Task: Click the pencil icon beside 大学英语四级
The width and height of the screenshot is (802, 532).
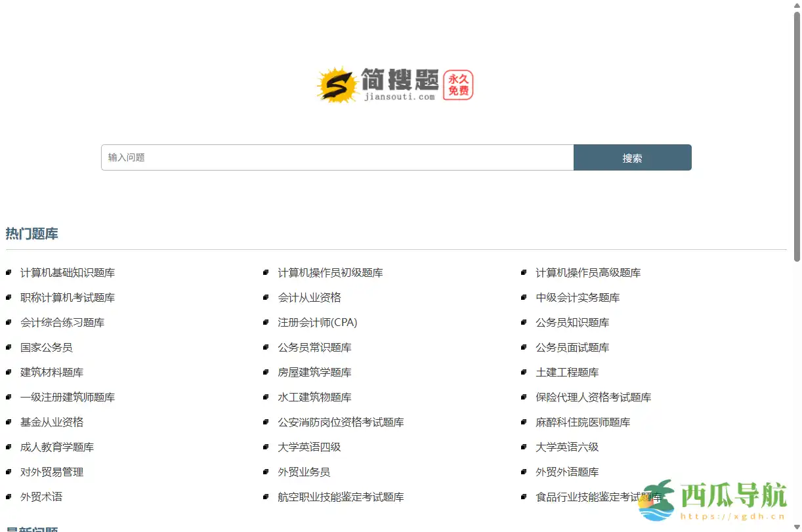Action: point(266,447)
